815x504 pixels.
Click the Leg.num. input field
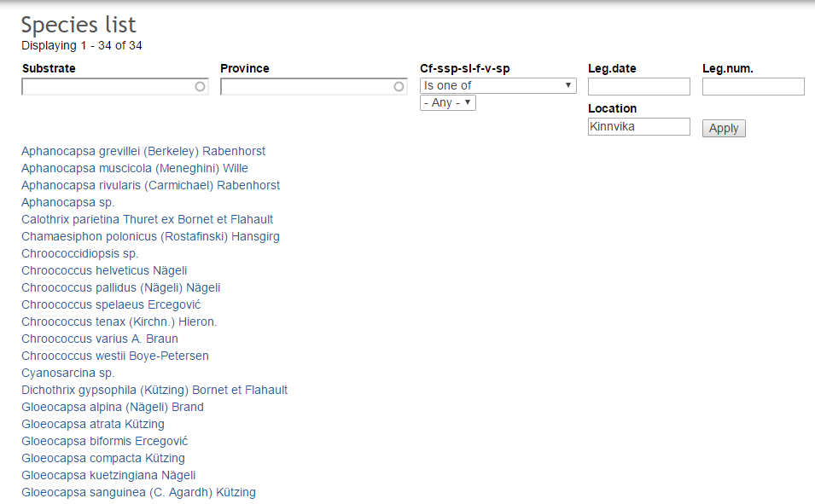[753, 86]
